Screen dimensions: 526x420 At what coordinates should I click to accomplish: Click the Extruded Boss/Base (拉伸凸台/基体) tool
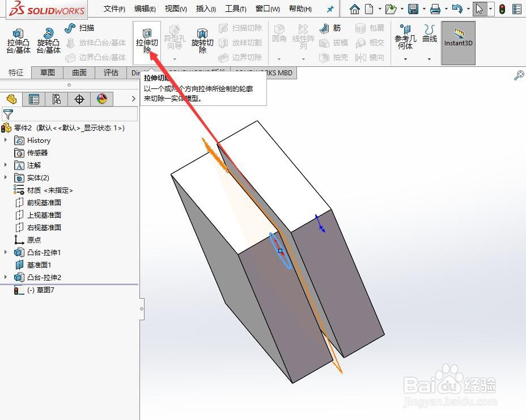[19, 41]
